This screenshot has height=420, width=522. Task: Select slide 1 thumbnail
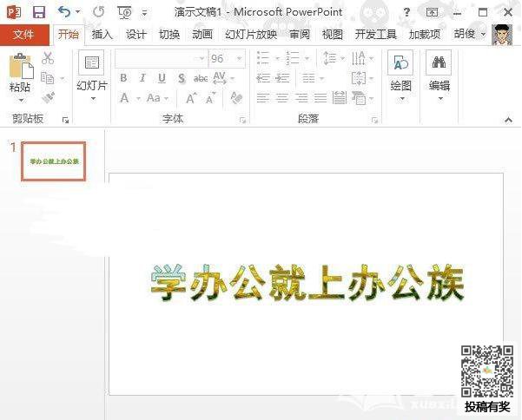point(53,161)
